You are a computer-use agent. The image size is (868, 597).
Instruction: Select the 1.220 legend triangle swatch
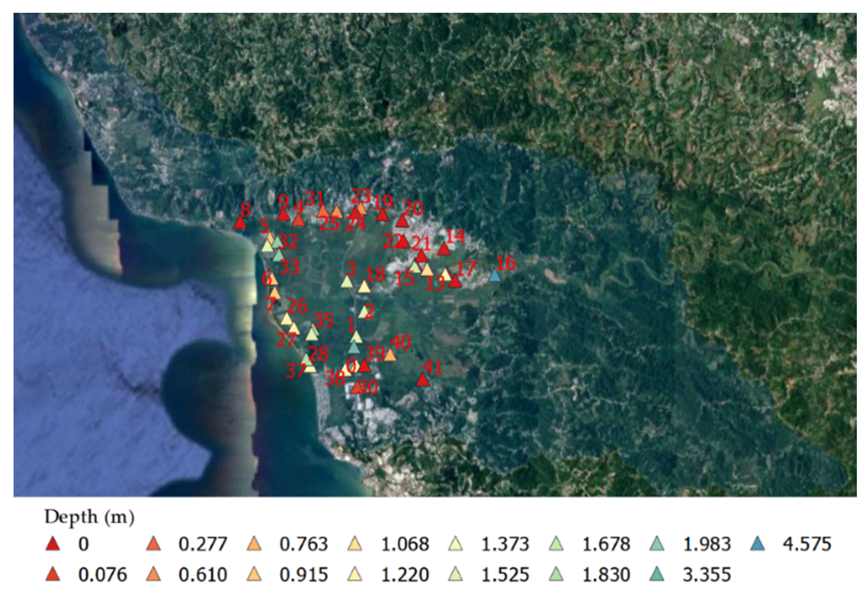[x=355, y=574]
